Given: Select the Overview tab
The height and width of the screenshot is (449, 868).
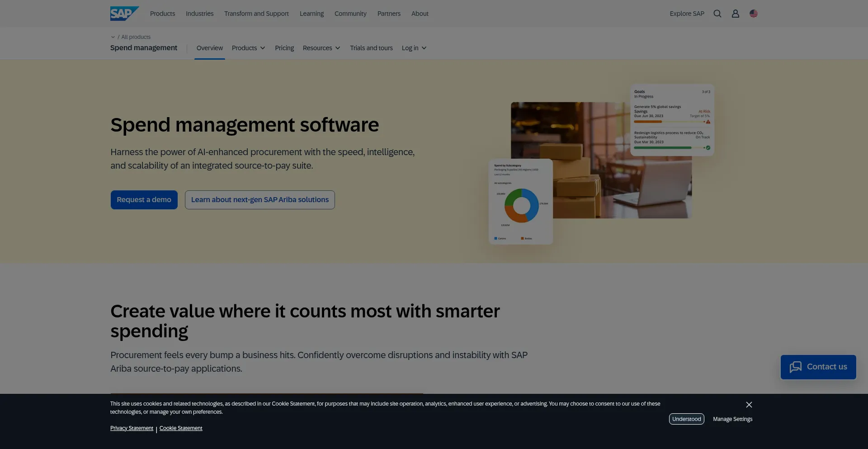Looking at the screenshot, I should (x=209, y=48).
